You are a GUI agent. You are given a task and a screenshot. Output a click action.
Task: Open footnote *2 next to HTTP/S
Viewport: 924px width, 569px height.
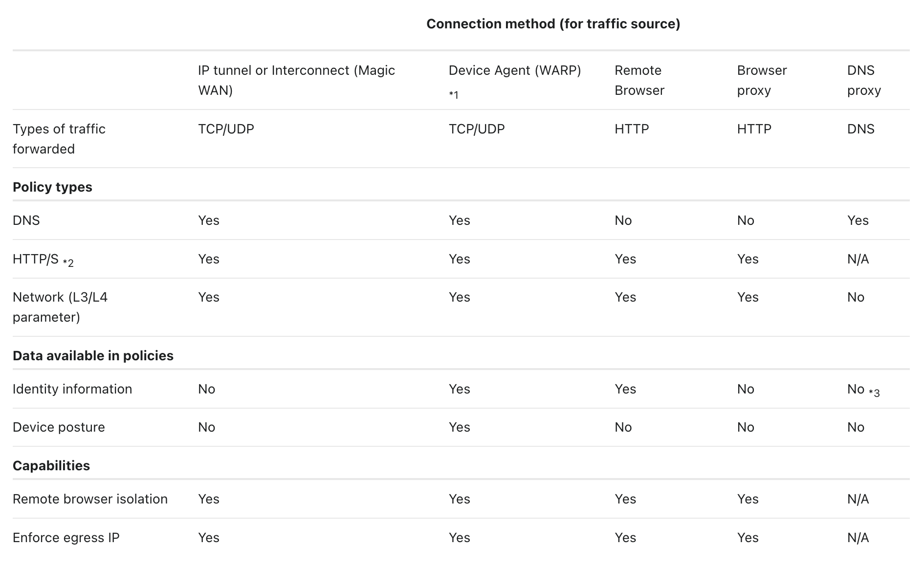[x=68, y=263]
